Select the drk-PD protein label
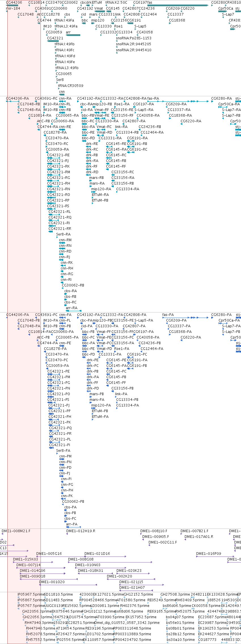Screen dimensions: 241x644 click(x=93, y=388)
